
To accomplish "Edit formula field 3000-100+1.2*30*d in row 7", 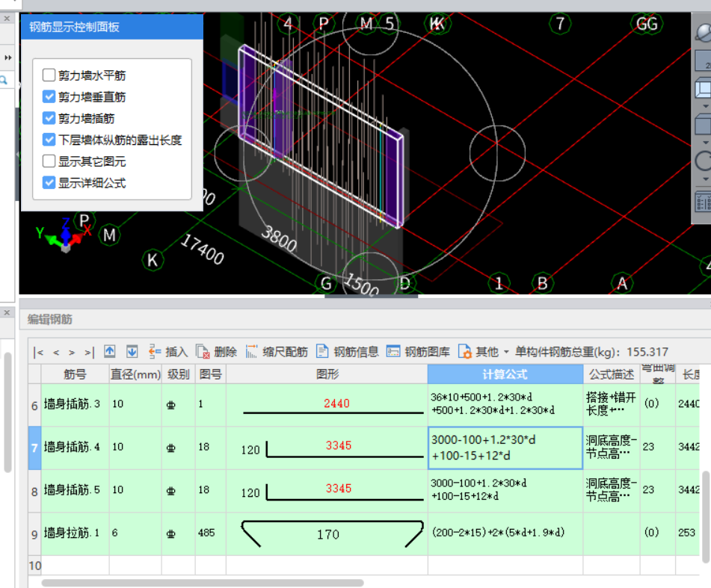I will 505,448.
